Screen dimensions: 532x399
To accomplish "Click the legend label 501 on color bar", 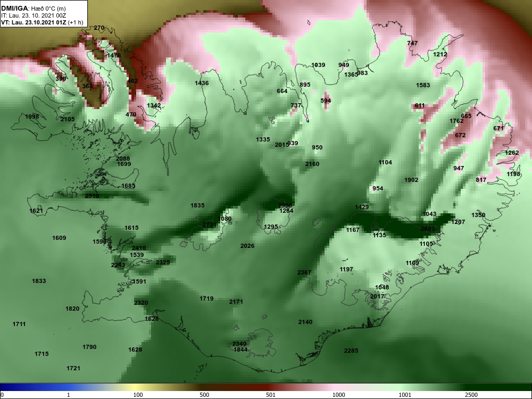I will 271,395.
